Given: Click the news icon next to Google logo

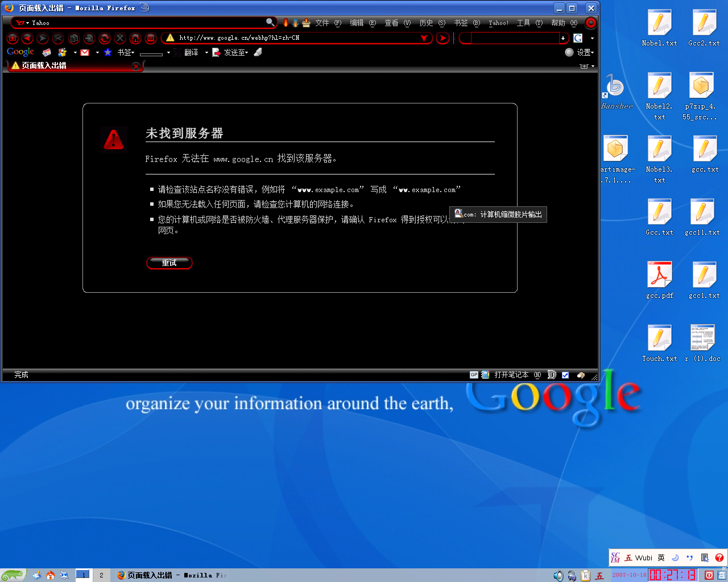Looking at the screenshot, I should [47, 52].
